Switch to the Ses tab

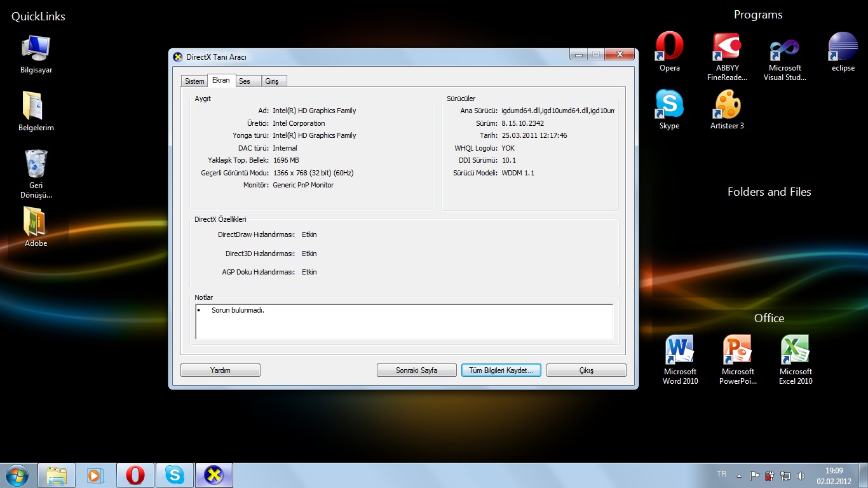(245, 81)
